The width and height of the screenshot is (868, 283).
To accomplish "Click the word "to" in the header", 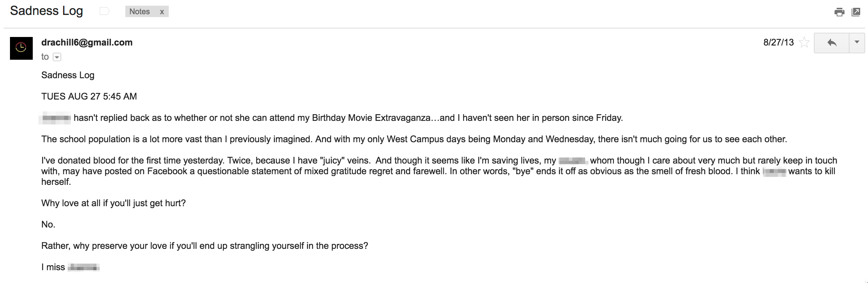I will coord(45,57).
